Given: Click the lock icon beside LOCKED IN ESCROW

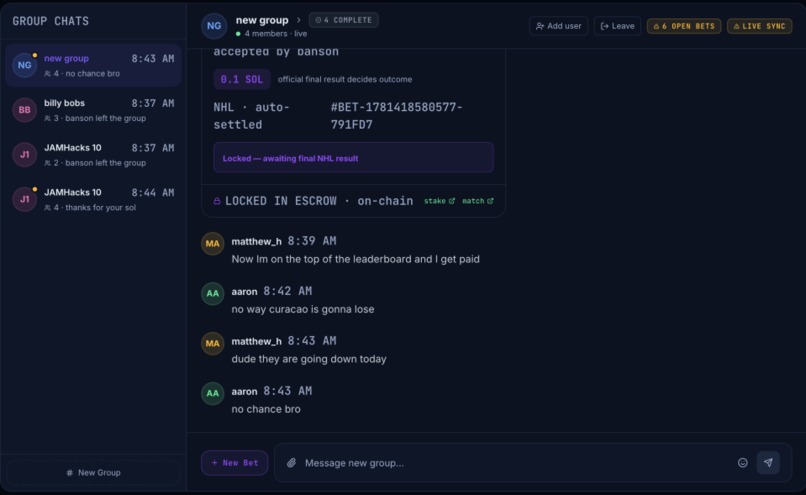Looking at the screenshot, I should coord(217,201).
